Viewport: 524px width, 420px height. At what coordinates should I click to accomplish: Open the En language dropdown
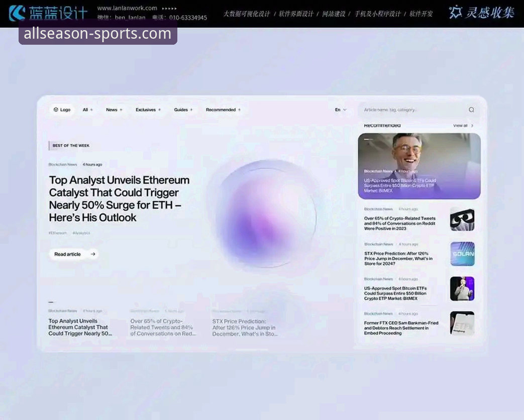pyautogui.click(x=341, y=110)
